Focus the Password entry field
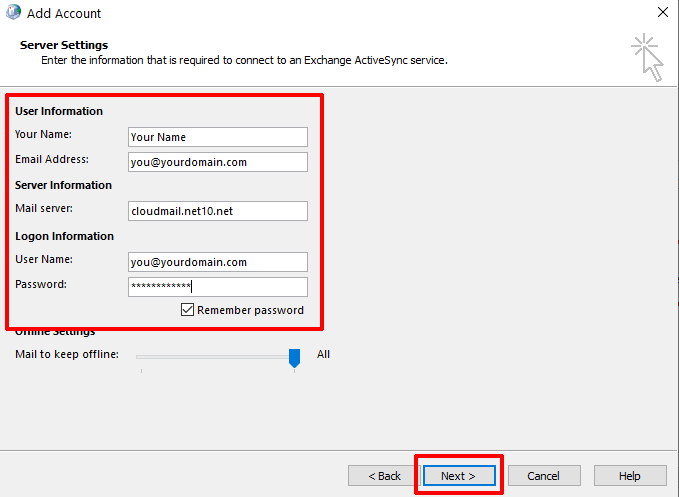Viewport: 679px width, 497px height. [x=217, y=287]
